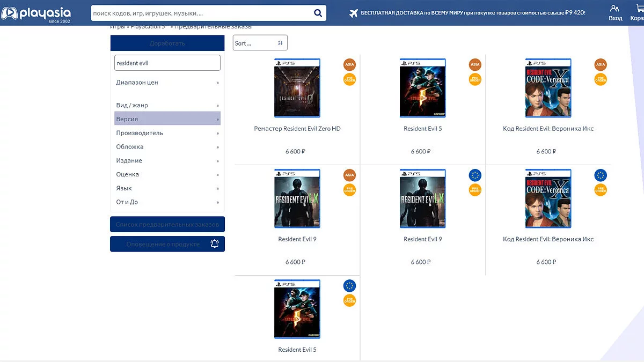Click the airplane free shipping icon
Screen dimensions: 644x362
(353, 13)
